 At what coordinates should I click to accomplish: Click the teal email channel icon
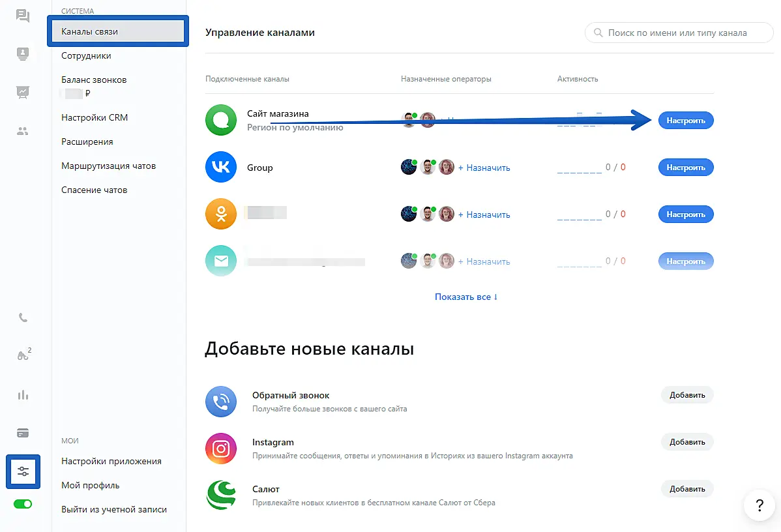(220, 261)
